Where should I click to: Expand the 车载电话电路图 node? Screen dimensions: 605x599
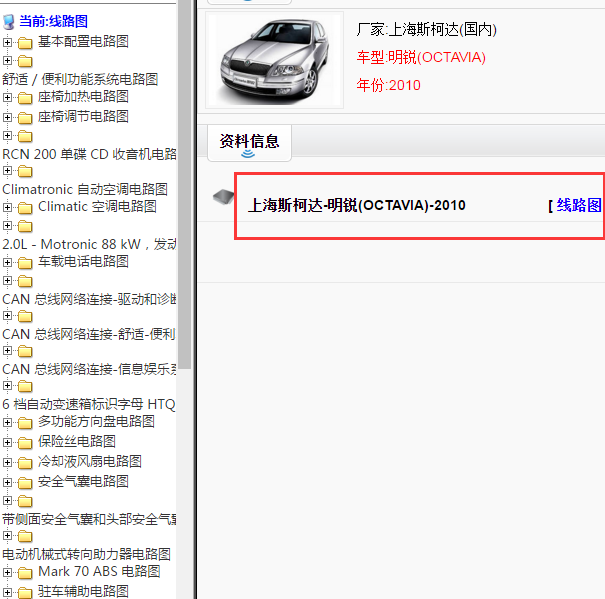7,262
